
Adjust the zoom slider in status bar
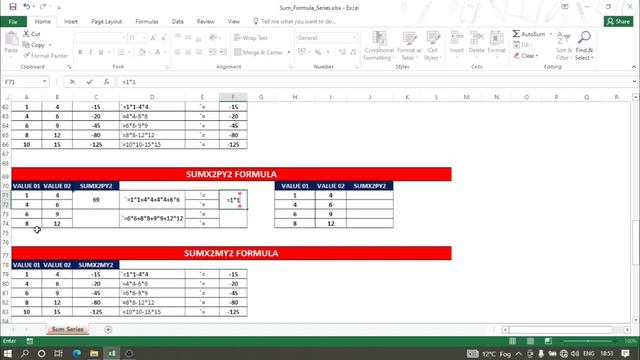(x=588, y=341)
